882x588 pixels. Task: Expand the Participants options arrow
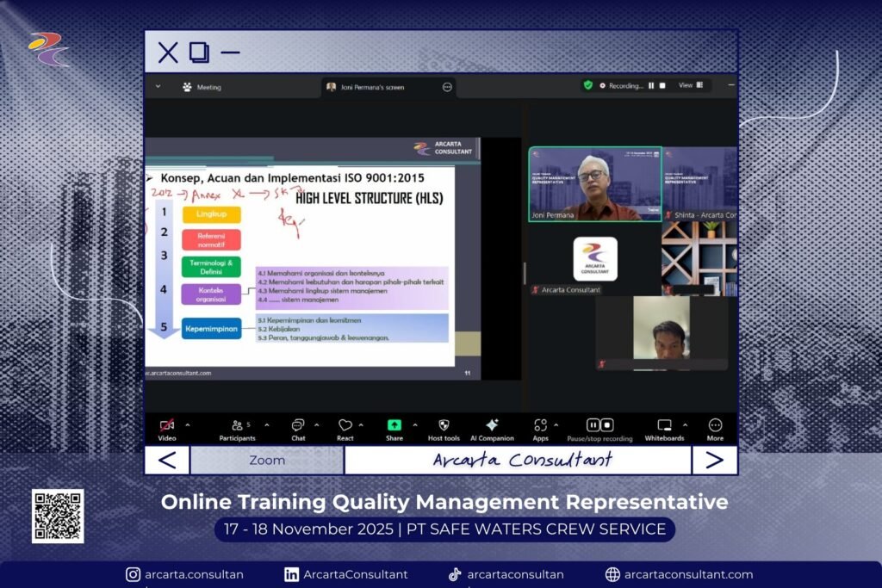(x=266, y=424)
